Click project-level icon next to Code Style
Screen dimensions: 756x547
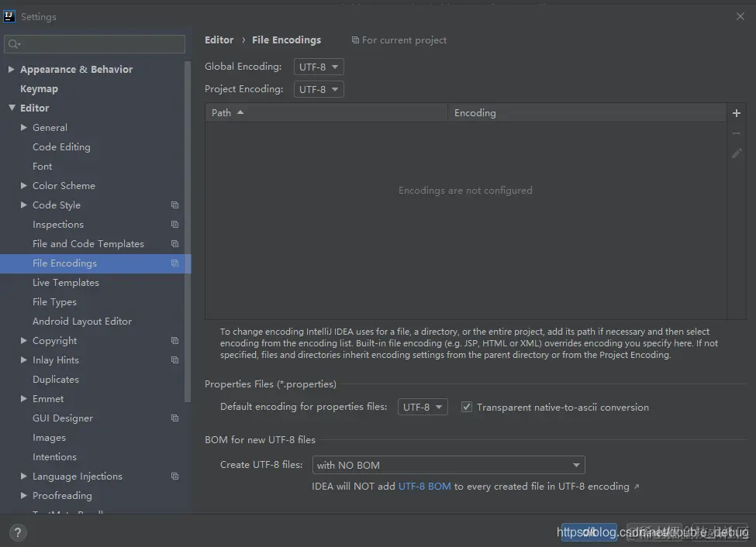tap(174, 205)
